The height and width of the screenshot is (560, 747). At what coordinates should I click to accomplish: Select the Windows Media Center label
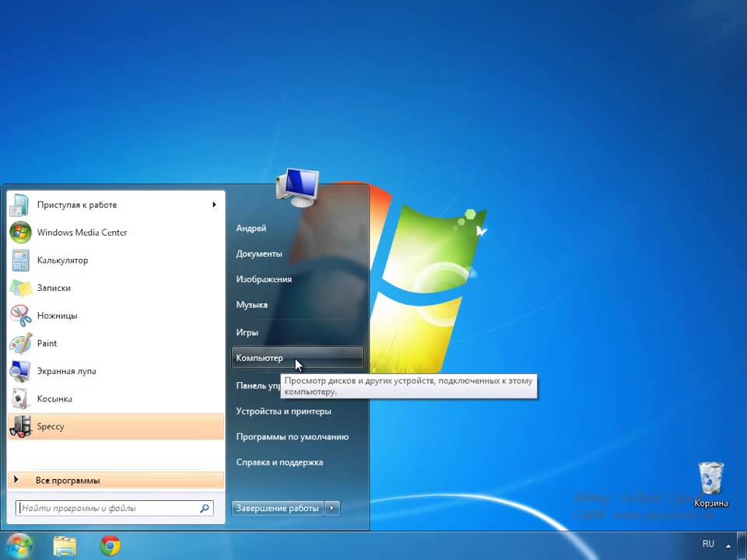[82, 233]
